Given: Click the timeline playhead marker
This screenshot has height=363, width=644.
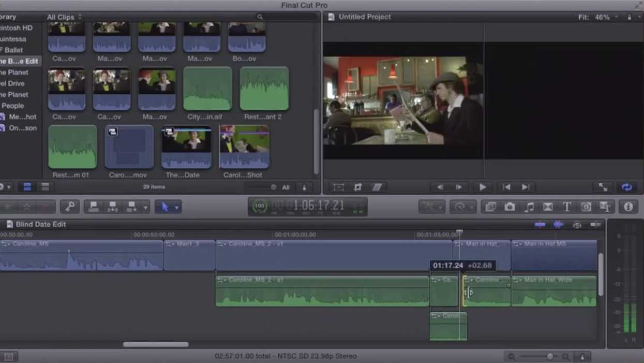Looking at the screenshot, I should (459, 234).
